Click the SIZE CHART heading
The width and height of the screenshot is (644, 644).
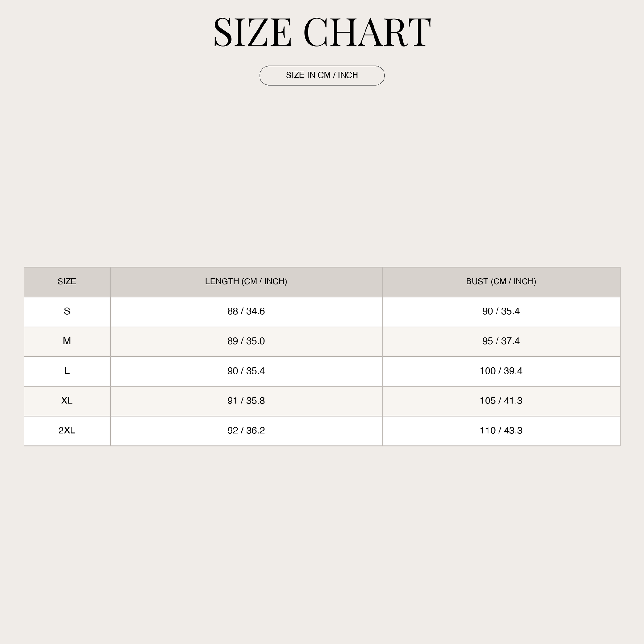(x=322, y=32)
